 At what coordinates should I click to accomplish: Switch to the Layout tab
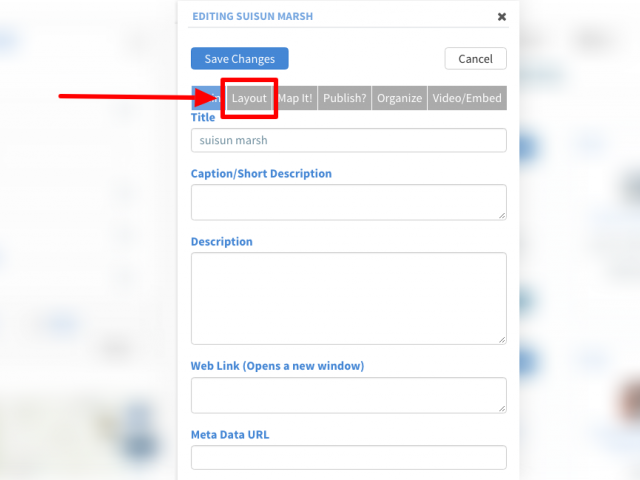coord(249,98)
